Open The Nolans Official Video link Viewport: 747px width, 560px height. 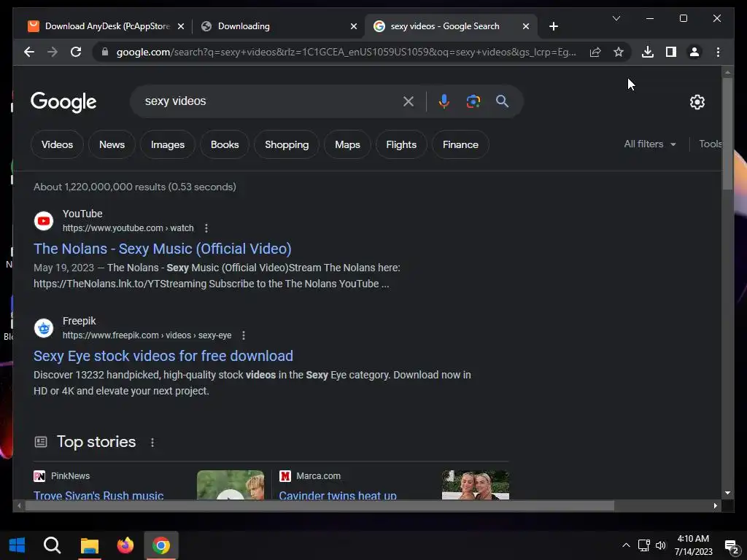163,249
